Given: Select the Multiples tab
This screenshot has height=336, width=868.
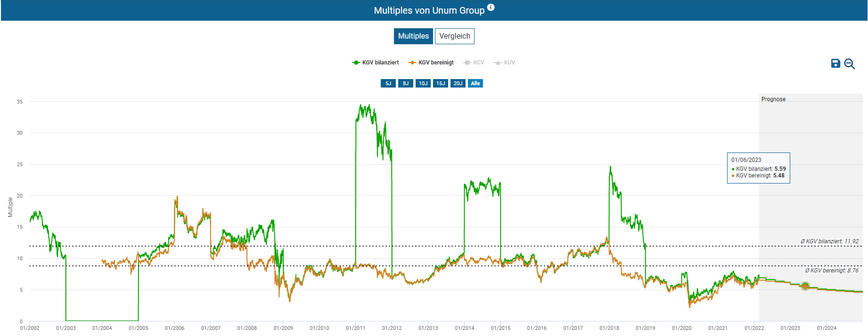Looking at the screenshot, I should click(x=413, y=36).
